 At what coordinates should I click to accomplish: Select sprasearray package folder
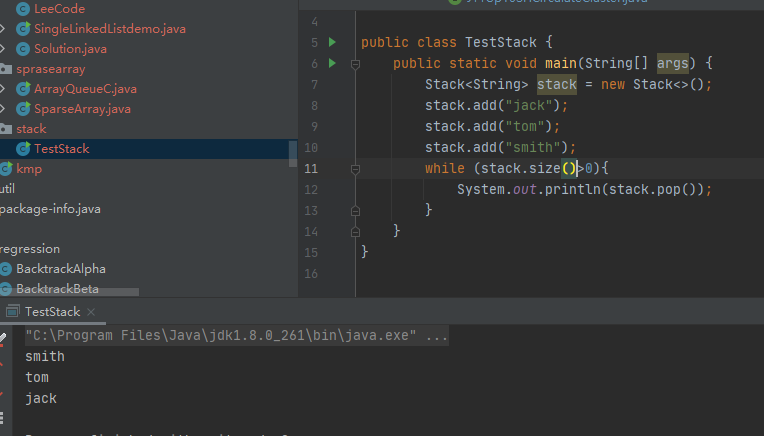pyautogui.click(x=51, y=69)
